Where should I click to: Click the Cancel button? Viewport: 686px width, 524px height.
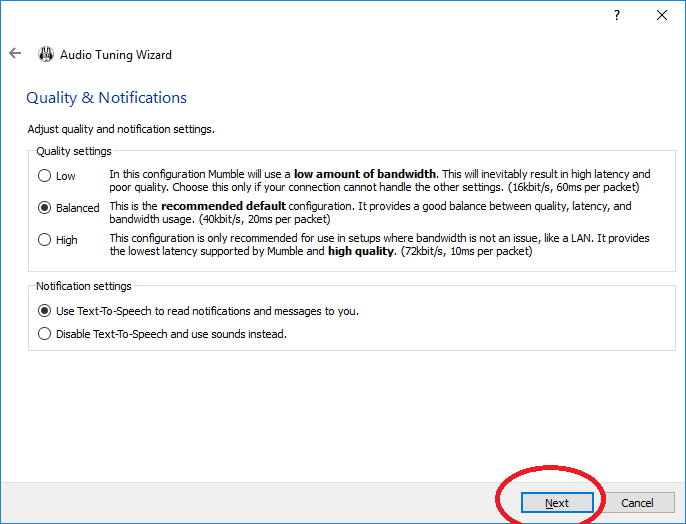click(x=637, y=503)
